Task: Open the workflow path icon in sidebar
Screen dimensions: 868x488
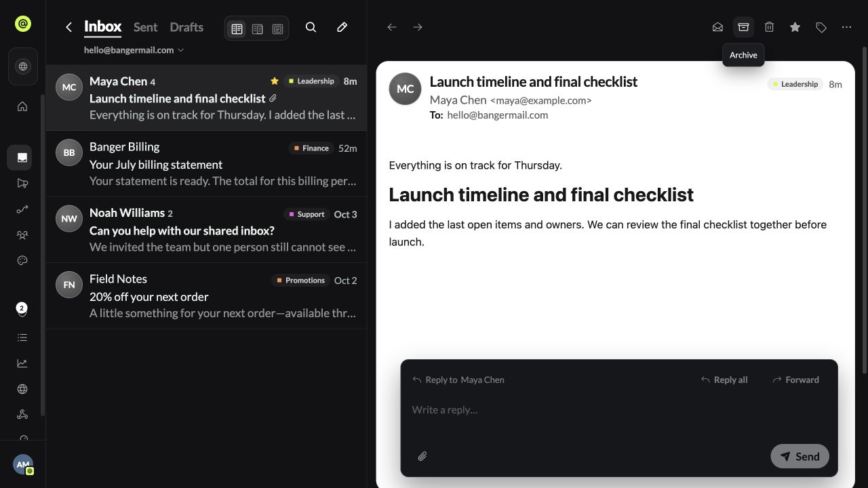Action: tap(22, 209)
